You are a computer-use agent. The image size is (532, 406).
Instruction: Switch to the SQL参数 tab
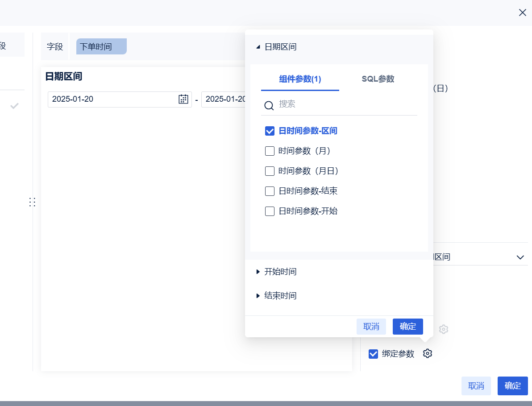pos(378,79)
